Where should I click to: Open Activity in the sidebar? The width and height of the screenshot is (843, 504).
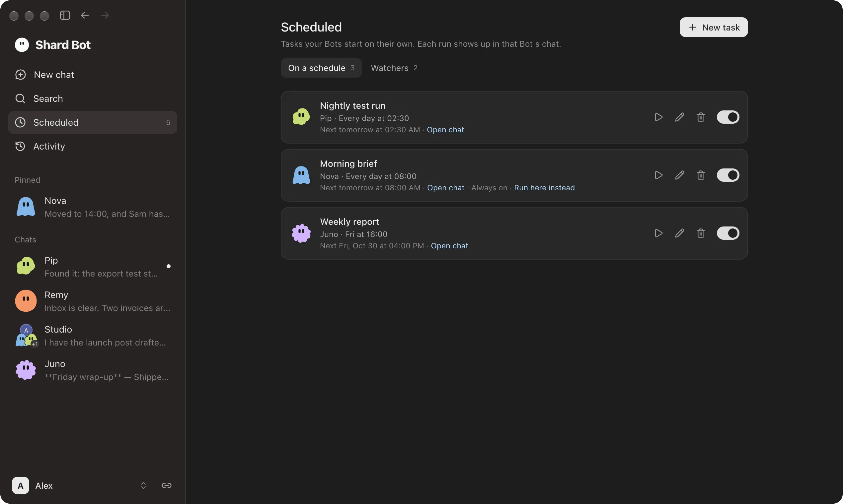[x=93, y=146]
